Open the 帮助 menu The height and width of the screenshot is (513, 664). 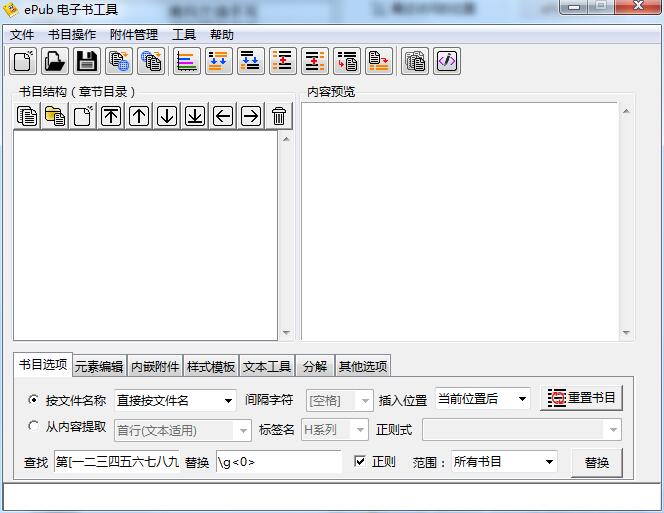222,34
